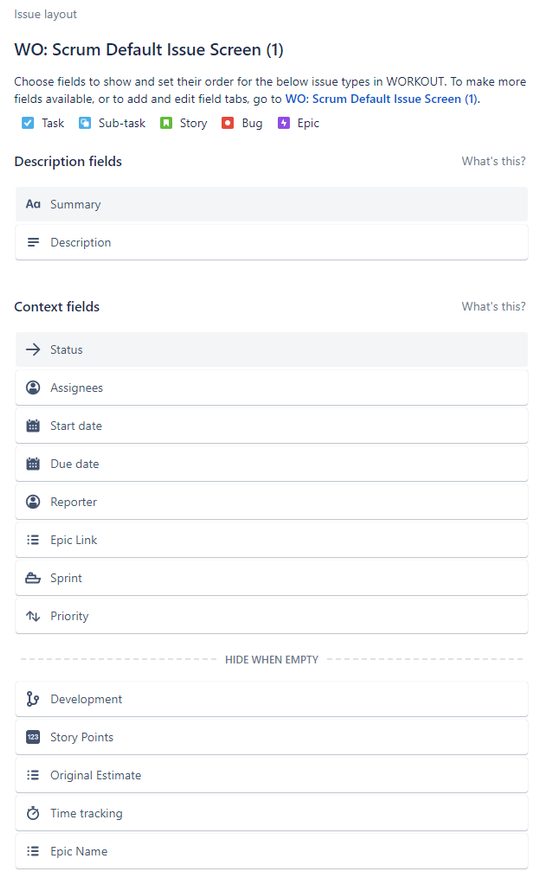
Task: Click What's this? beside Description fields
Action: click(x=493, y=161)
